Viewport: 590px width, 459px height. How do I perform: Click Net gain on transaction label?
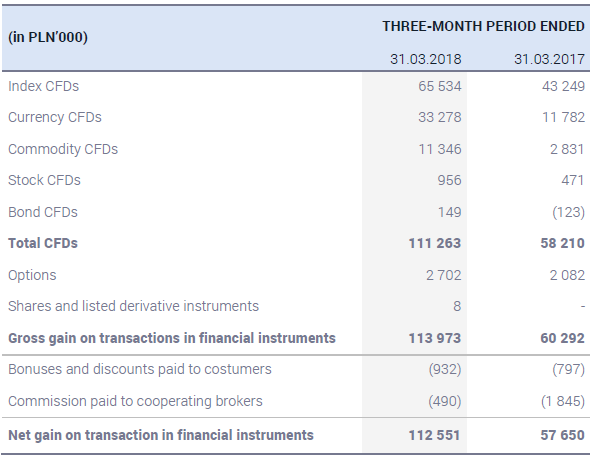point(161,435)
